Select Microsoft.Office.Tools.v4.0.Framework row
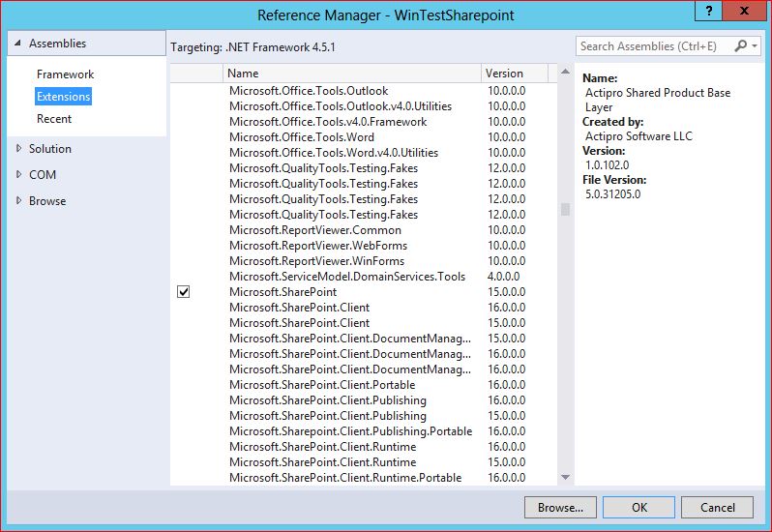 (364, 122)
